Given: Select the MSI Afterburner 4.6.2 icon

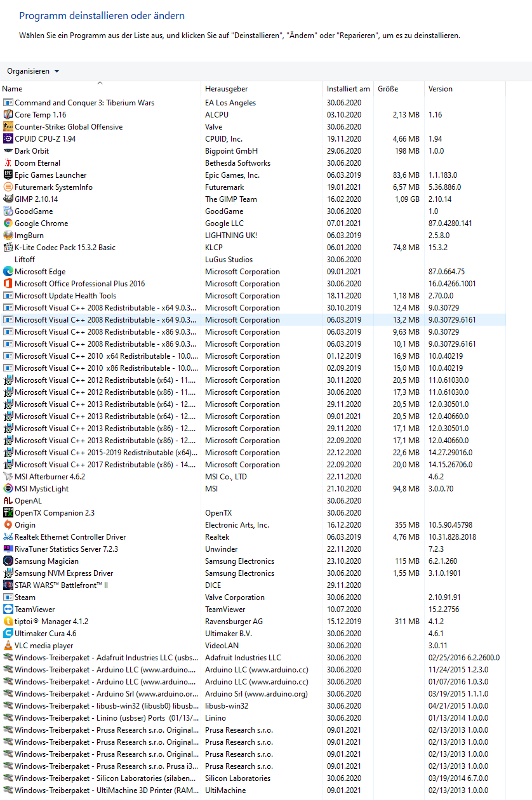Looking at the screenshot, I should click(x=8, y=477).
